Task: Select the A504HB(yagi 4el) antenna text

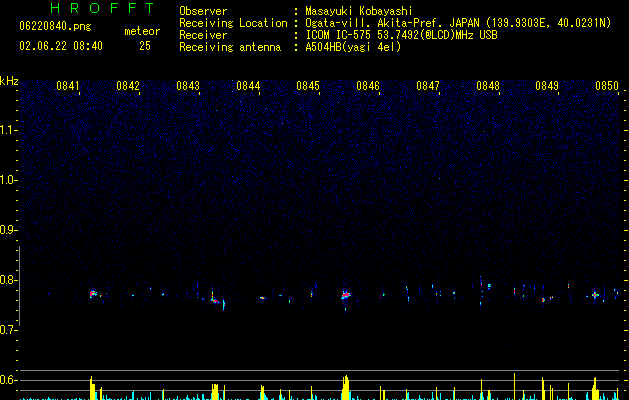Action: 353,47
